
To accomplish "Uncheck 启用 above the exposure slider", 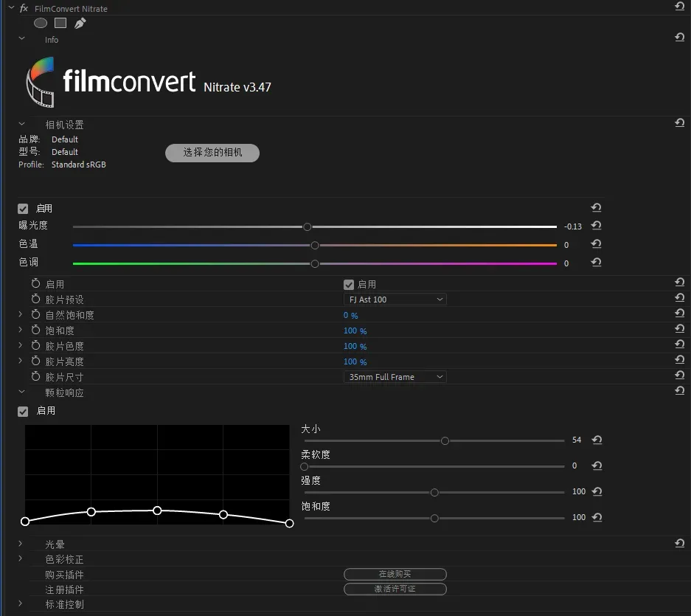I will coord(23,209).
